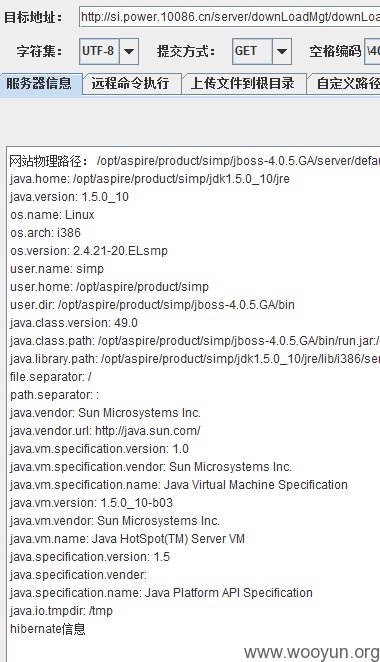
Task: Click the java.io.tmpdir: /tmp line
Action: click(x=61, y=610)
